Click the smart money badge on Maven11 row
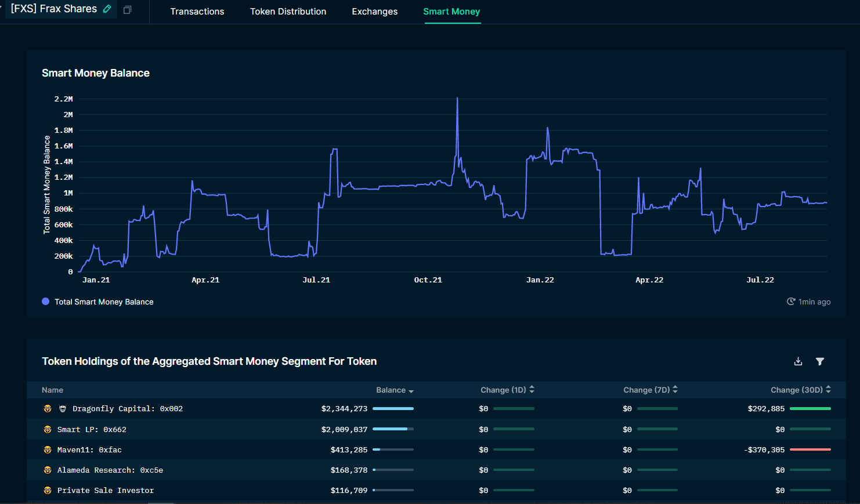 (x=48, y=450)
